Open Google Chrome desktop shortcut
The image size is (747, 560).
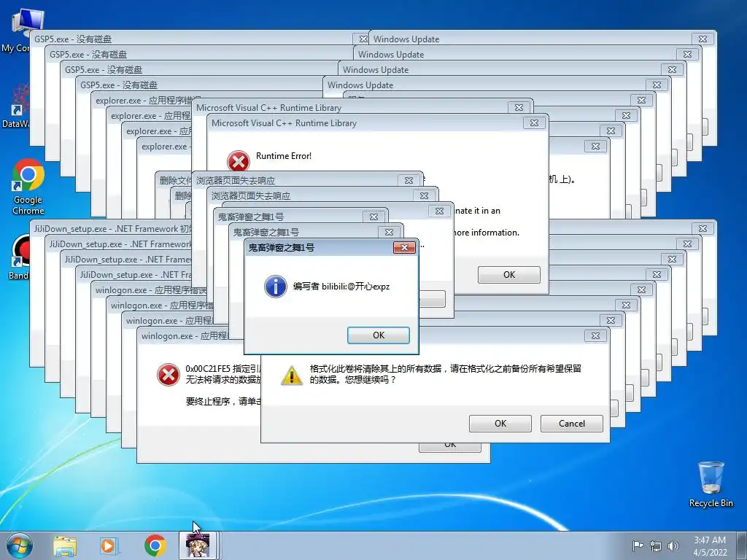[28, 187]
